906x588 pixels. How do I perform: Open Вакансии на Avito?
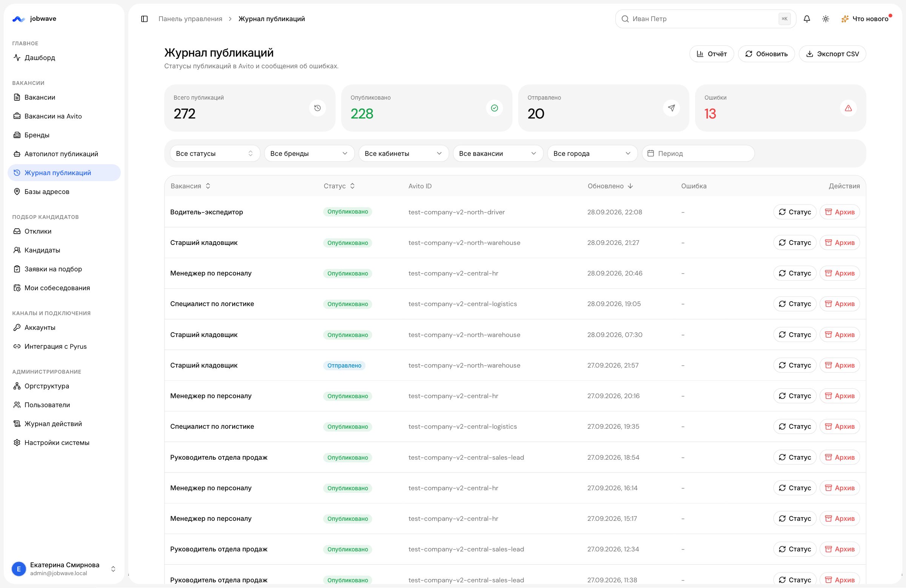click(x=64, y=116)
